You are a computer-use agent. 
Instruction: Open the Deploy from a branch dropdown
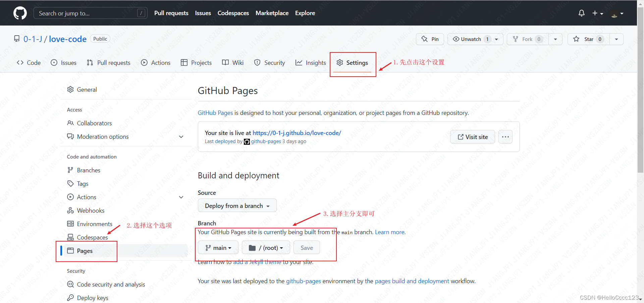tap(237, 206)
